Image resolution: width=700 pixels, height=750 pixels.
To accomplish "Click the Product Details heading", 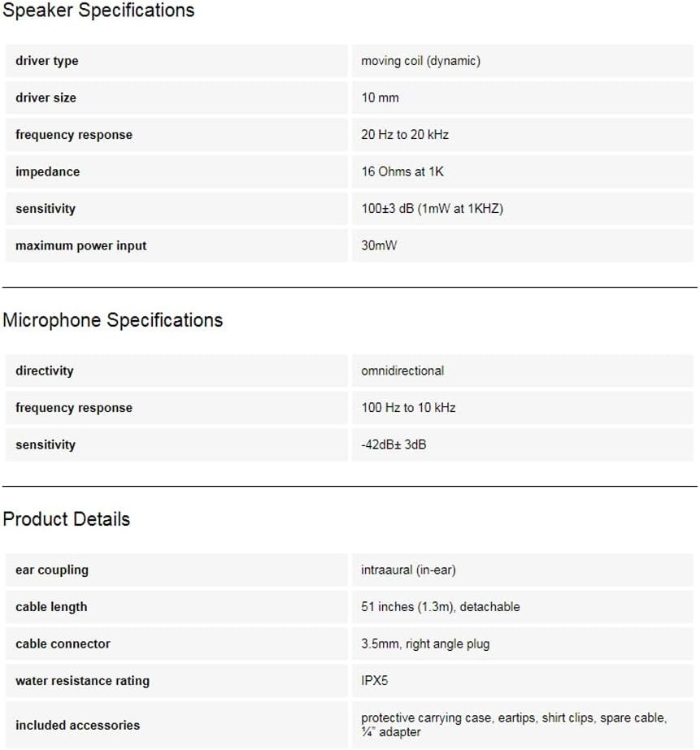I will coord(66,519).
